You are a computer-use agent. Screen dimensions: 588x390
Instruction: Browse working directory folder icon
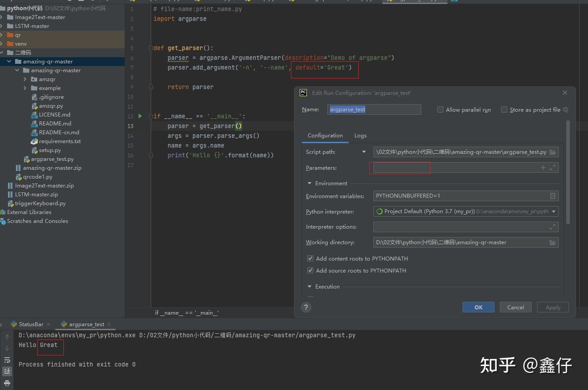[553, 242]
